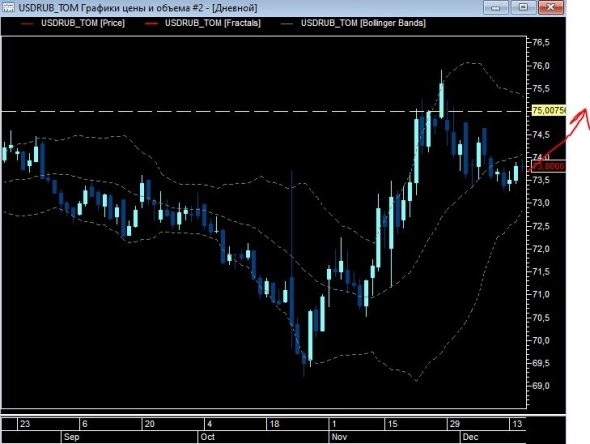Click the Sep month label on time axis
Image resolution: width=590 pixels, height=444 pixels.
71,437
